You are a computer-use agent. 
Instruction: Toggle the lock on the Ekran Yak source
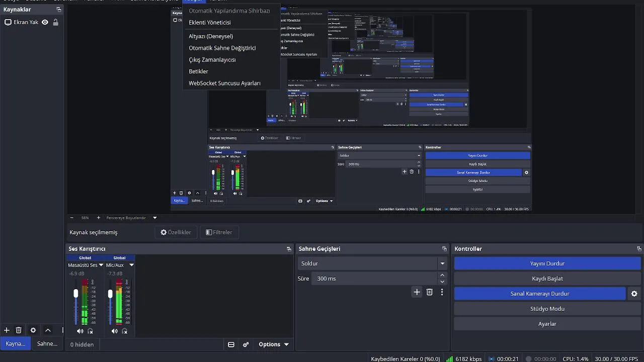point(55,22)
